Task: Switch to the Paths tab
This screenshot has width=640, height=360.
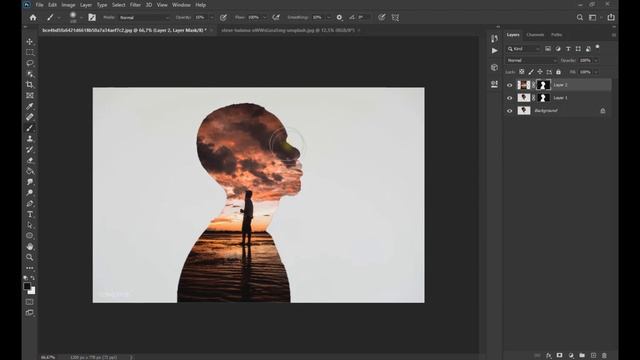Action: 556,35
